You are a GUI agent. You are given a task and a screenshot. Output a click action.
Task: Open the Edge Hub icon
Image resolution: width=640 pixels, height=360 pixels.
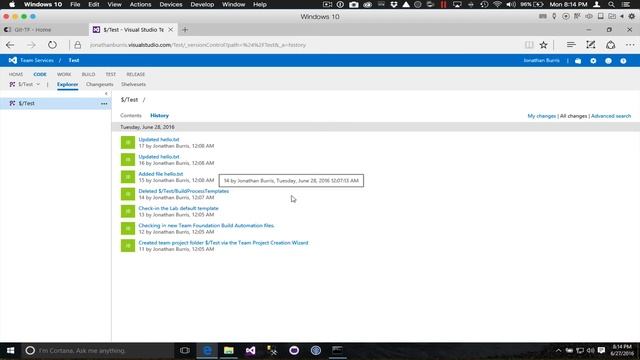(571, 45)
